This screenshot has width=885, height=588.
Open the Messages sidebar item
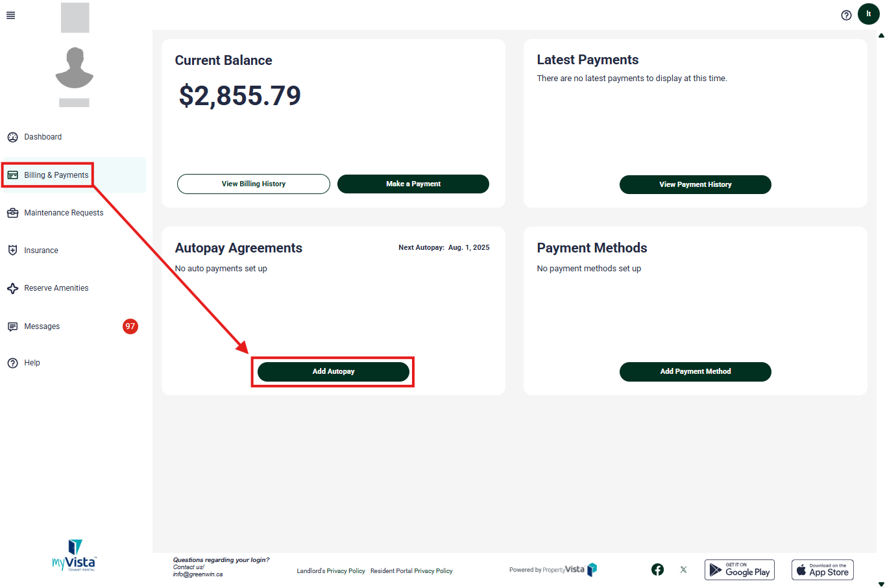[42, 326]
